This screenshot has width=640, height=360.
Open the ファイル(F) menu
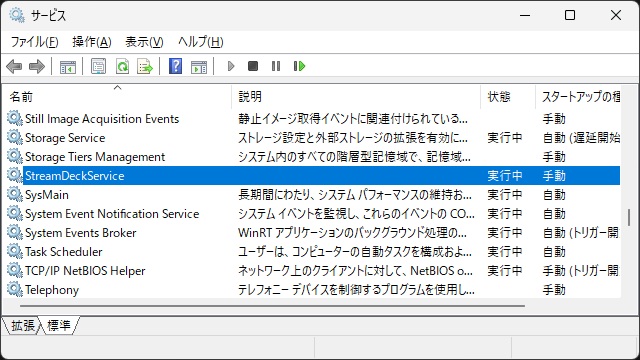(34, 42)
